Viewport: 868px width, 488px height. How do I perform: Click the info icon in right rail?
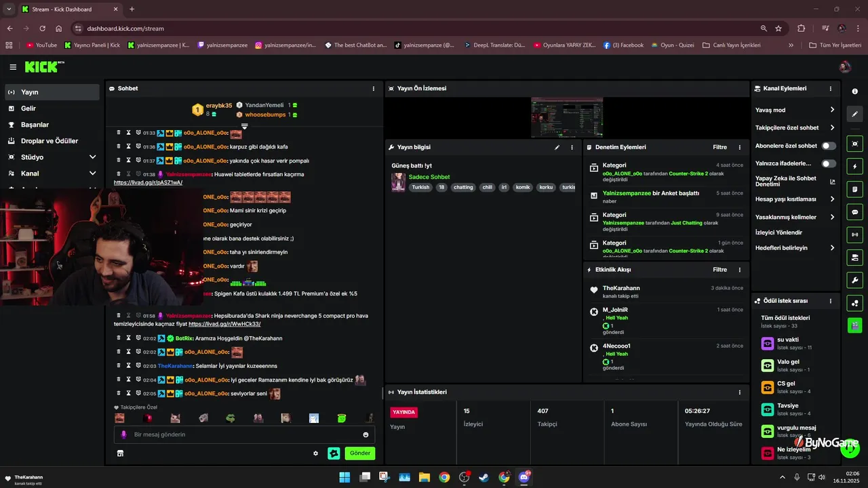point(854,91)
